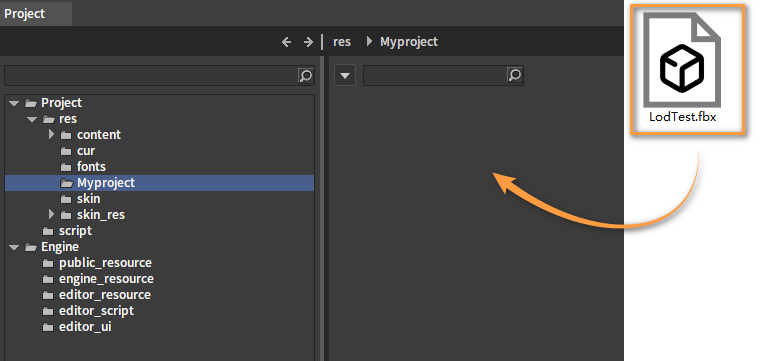Viewport: 770px width, 361px height.
Task: Select the res folder in tree
Action: click(68, 119)
